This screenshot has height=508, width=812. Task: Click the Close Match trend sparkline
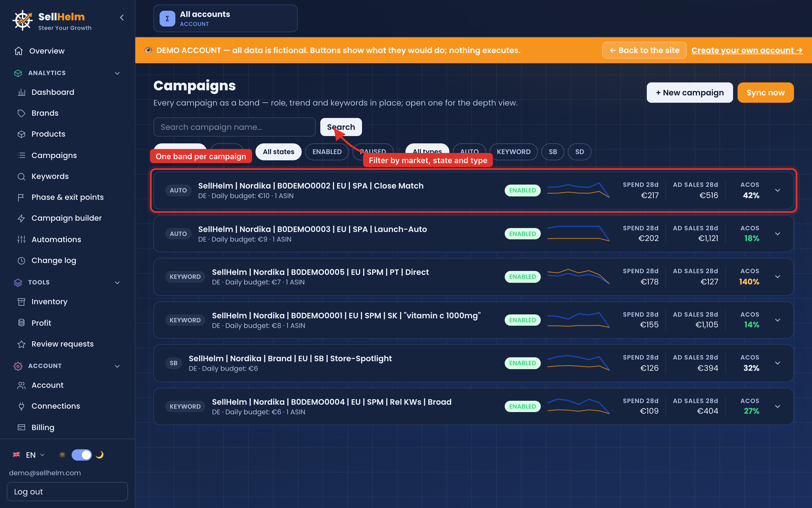579,190
